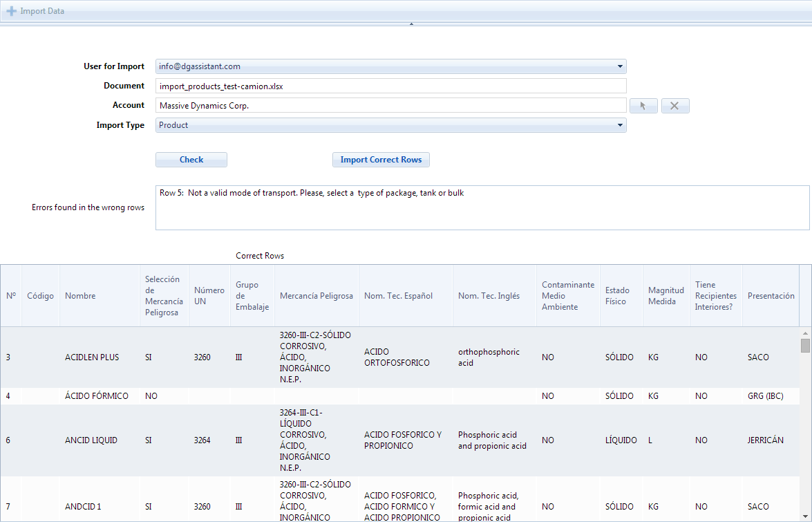Click the table vertical scrollbar thumb
Viewport: 812px width, 522px height.
[805, 346]
